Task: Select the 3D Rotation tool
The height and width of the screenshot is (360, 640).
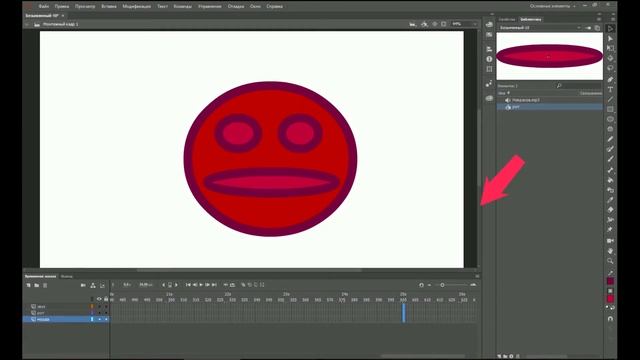Action: (610, 58)
